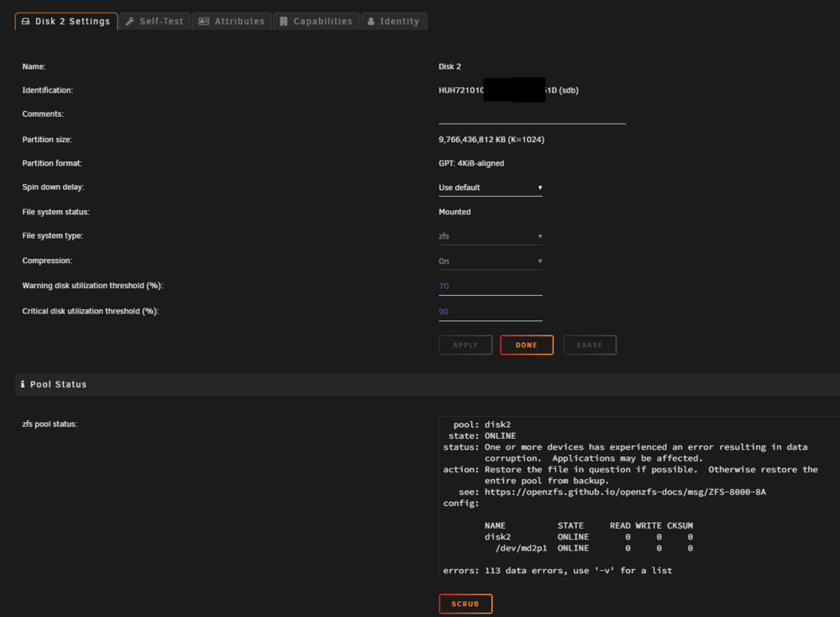Click the 'pool: disk2' line
Screen dimensions: 840x617
click(482, 425)
